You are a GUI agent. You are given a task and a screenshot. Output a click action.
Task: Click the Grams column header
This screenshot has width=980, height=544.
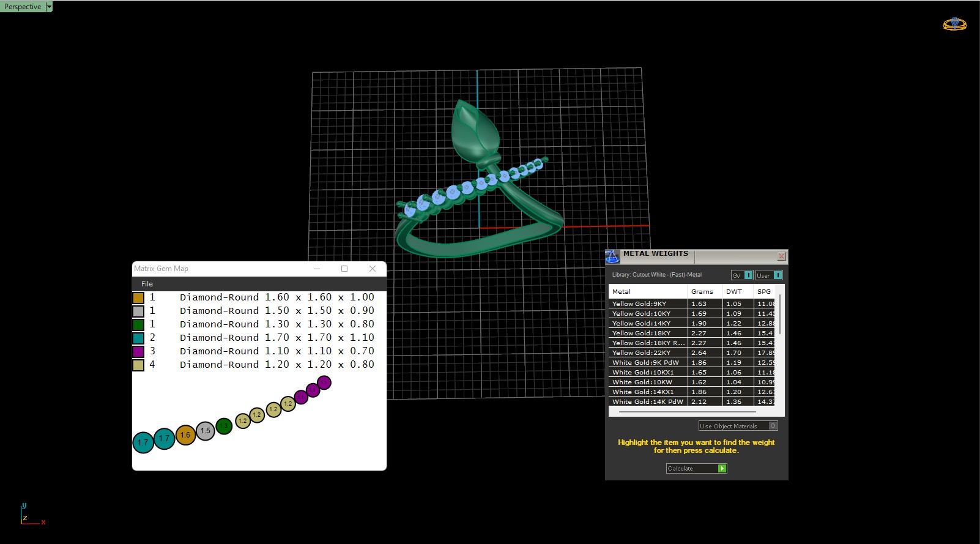tap(702, 292)
